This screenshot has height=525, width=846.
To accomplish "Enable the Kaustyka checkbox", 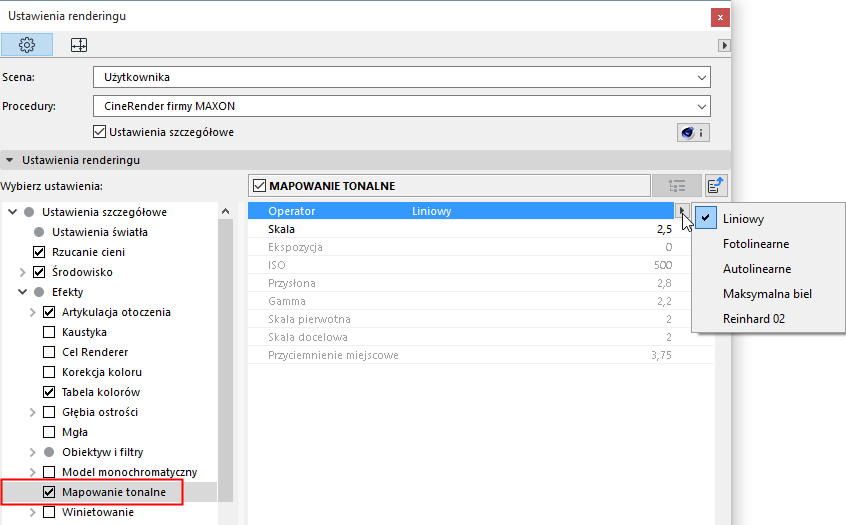I will point(49,332).
